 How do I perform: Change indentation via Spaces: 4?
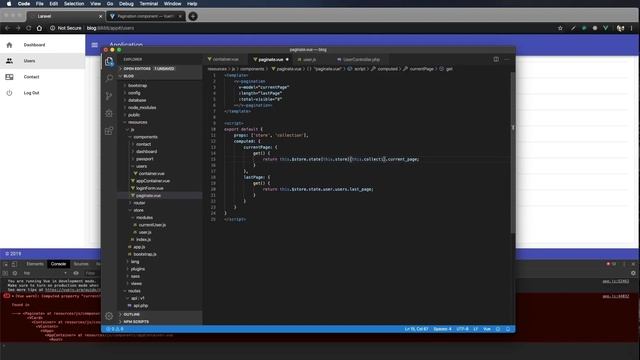coord(442,329)
